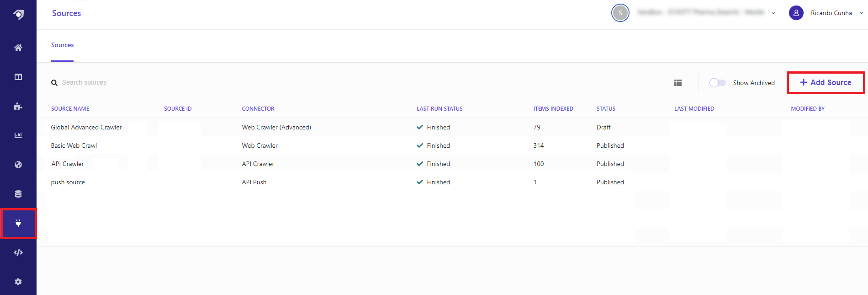The image size is (868, 295).
Task: Sort by the Connector column header
Action: tap(258, 109)
